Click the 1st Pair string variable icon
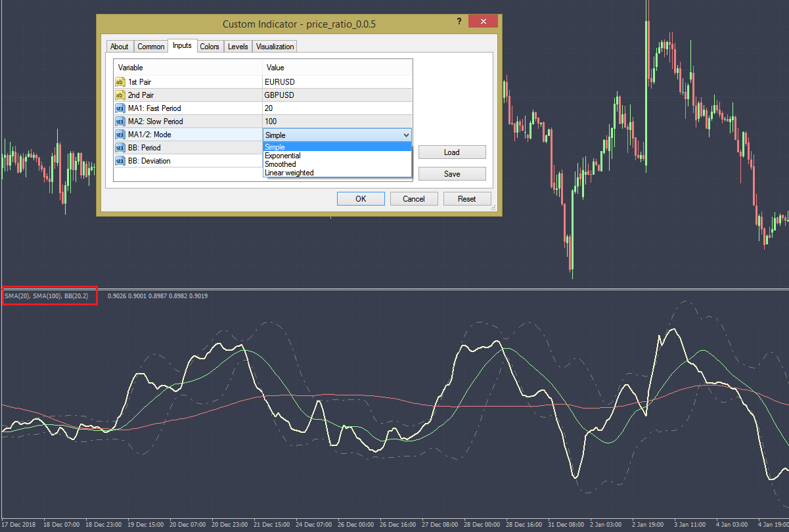The width and height of the screenshot is (789, 532). pos(120,82)
